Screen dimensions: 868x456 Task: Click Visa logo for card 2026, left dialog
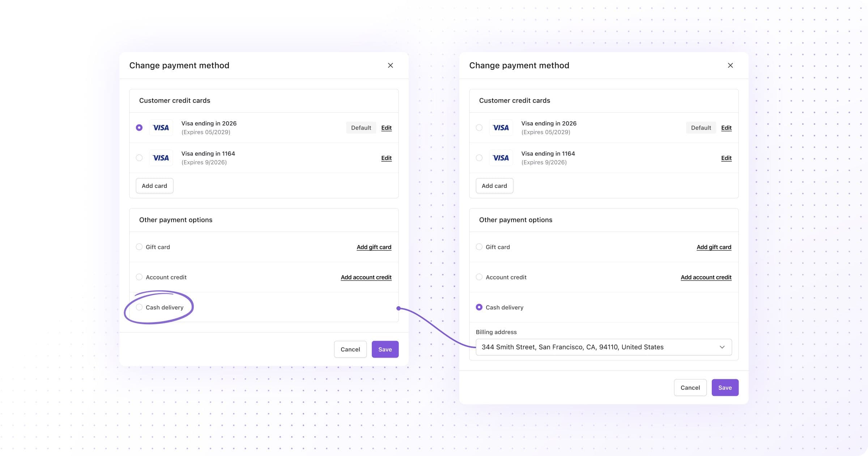161,128
